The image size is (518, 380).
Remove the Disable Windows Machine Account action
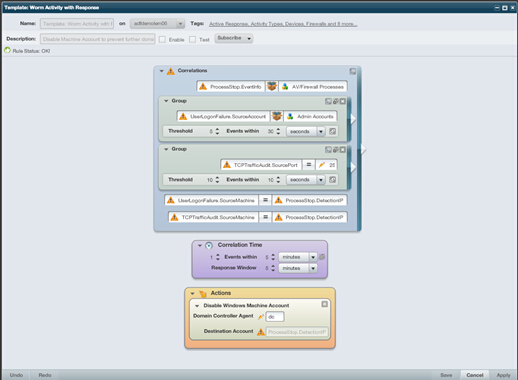click(324, 304)
